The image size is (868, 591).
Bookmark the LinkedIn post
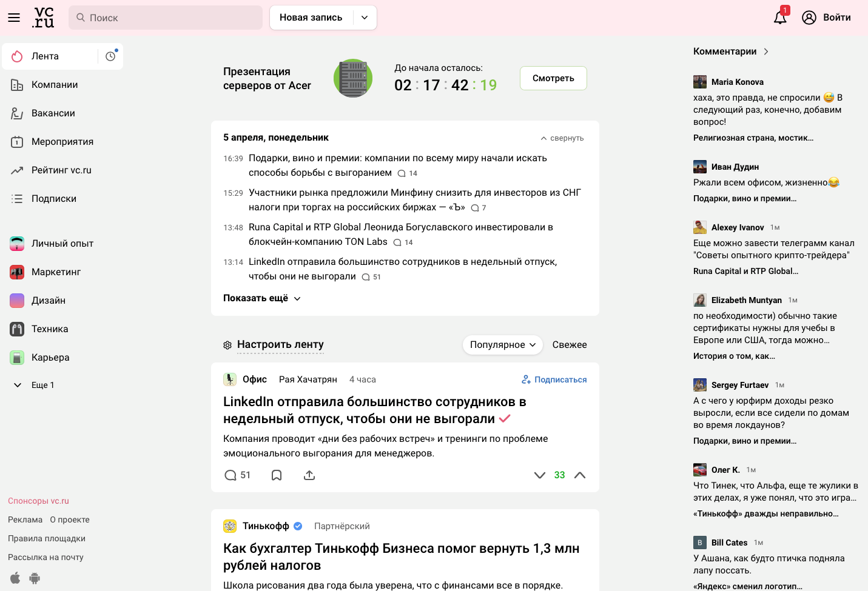point(277,475)
